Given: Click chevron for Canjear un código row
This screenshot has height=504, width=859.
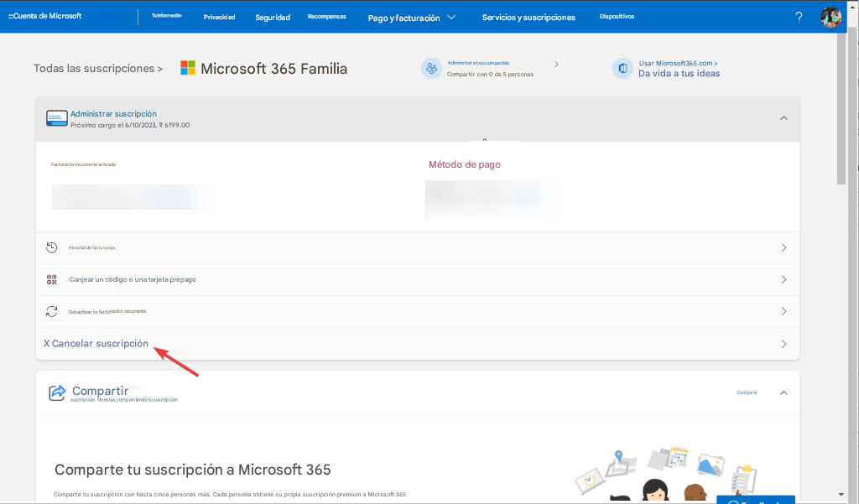Looking at the screenshot, I should point(784,279).
